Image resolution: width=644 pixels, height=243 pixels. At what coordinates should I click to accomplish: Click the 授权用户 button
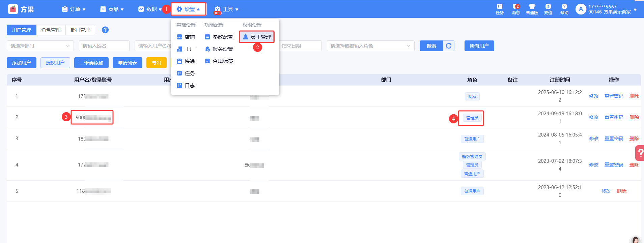point(55,63)
